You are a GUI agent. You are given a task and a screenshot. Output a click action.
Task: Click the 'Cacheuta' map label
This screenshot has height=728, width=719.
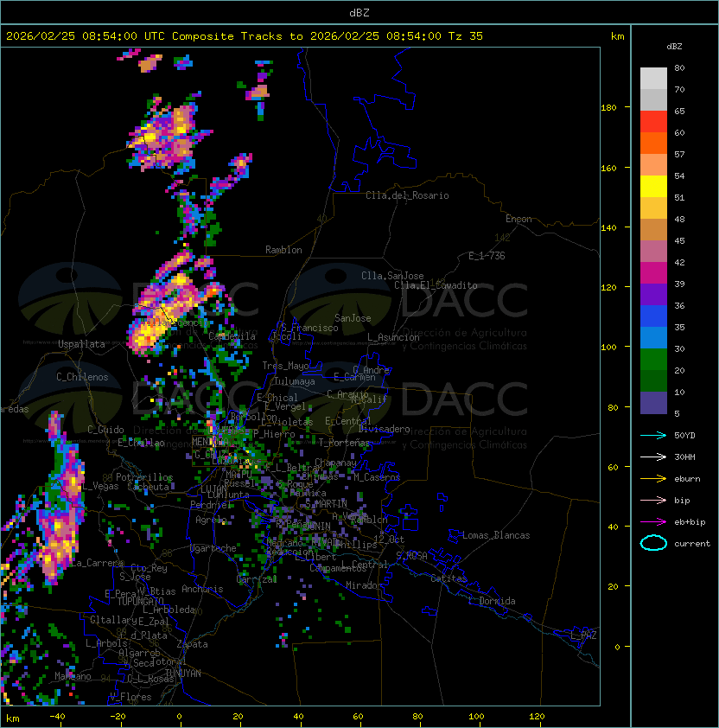click(148, 487)
